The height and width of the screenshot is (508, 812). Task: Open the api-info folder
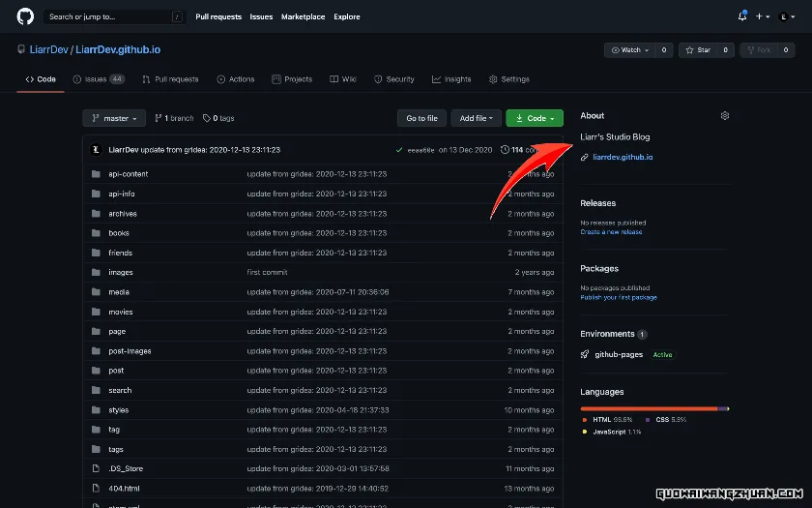coord(121,194)
